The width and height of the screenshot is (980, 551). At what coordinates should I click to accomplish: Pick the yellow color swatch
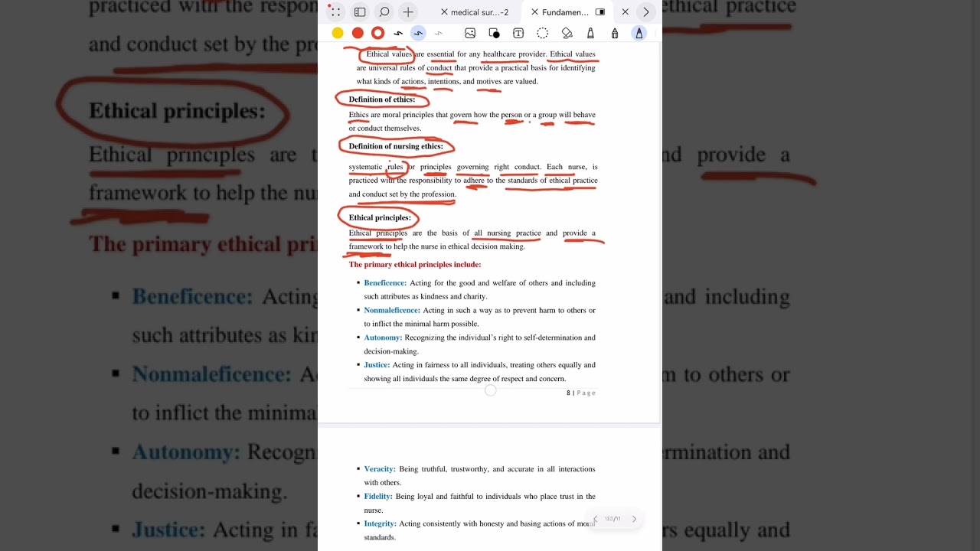click(338, 33)
